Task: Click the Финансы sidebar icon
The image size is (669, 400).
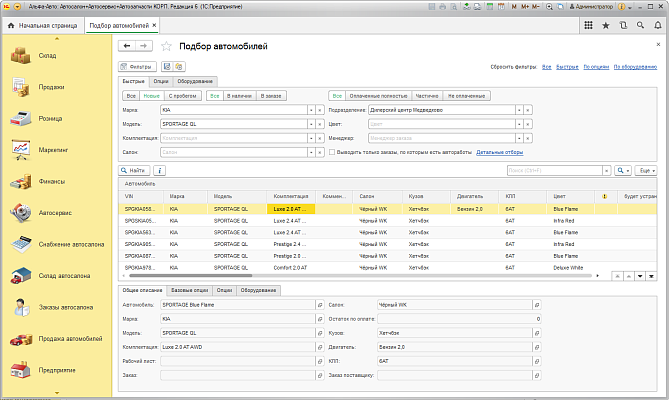Action: click(x=22, y=182)
